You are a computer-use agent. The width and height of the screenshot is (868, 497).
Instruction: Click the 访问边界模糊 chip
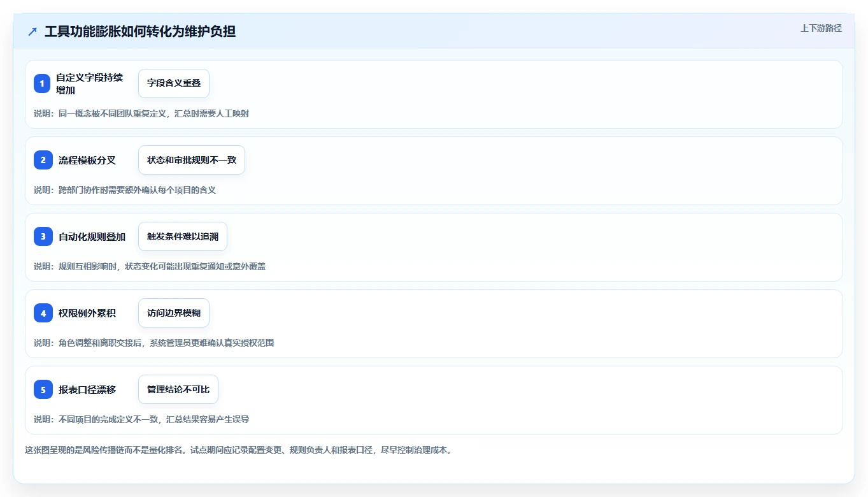pos(174,313)
